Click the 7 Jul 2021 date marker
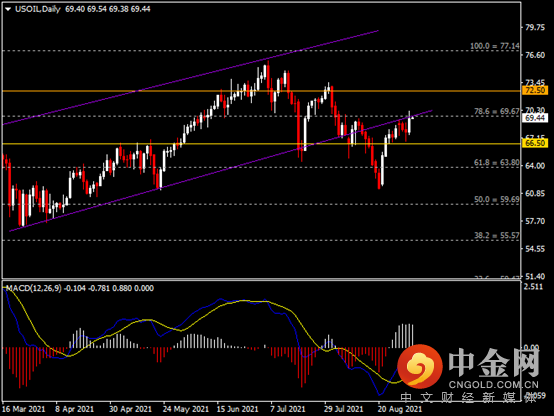 tap(288, 409)
